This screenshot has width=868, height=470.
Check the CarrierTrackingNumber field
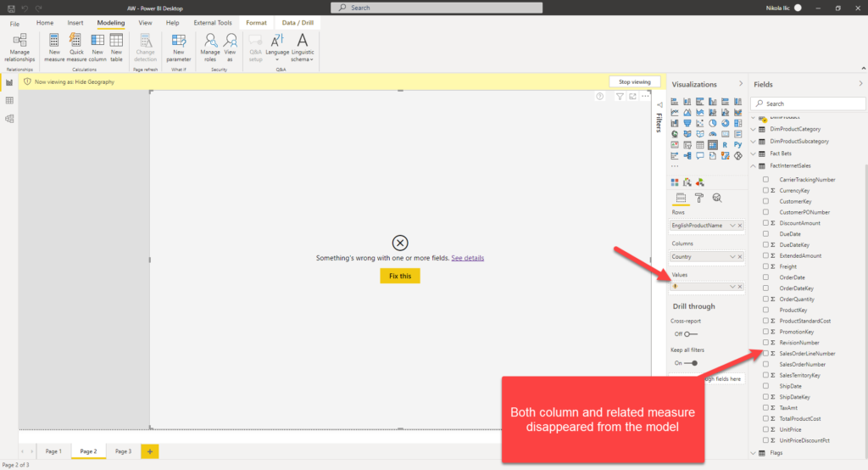(765, 180)
